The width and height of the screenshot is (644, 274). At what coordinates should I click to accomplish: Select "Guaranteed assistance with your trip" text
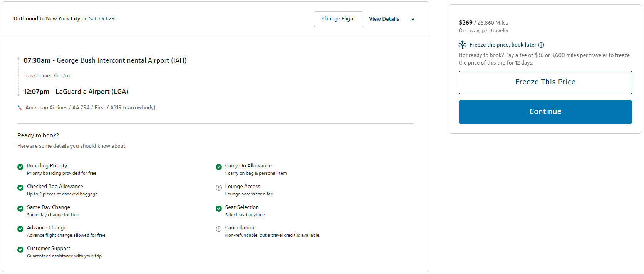pyautogui.click(x=64, y=256)
